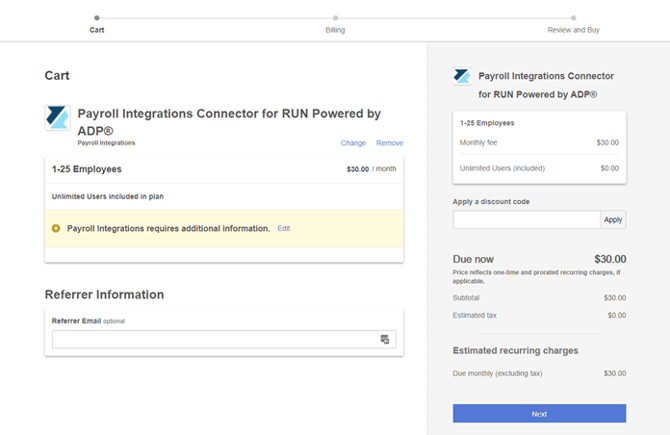Remove the Payroll Integrations Connector from cart
This screenshot has height=435, width=670.
pyautogui.click(x=390, y=143)
